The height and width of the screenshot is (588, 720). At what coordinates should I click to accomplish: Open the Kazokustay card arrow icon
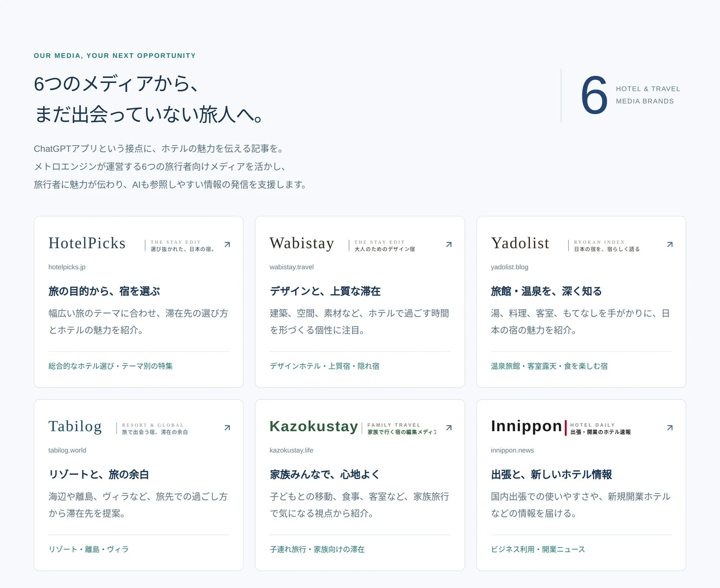pos(449,428)
